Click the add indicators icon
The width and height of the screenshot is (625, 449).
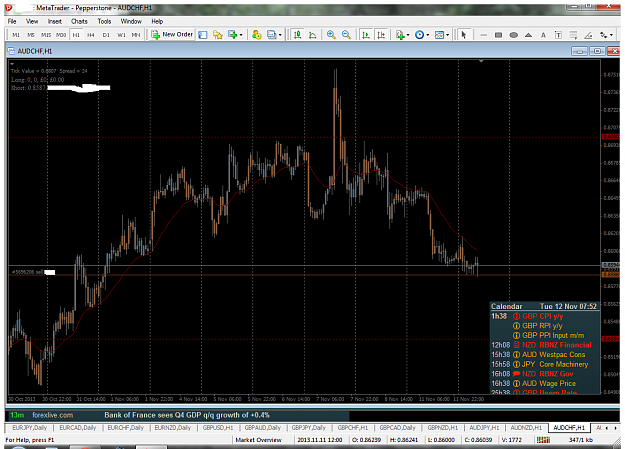(400, 35)
